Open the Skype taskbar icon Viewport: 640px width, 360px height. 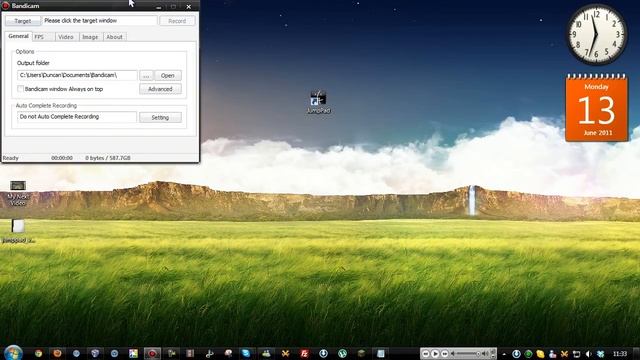pos(246,353)
